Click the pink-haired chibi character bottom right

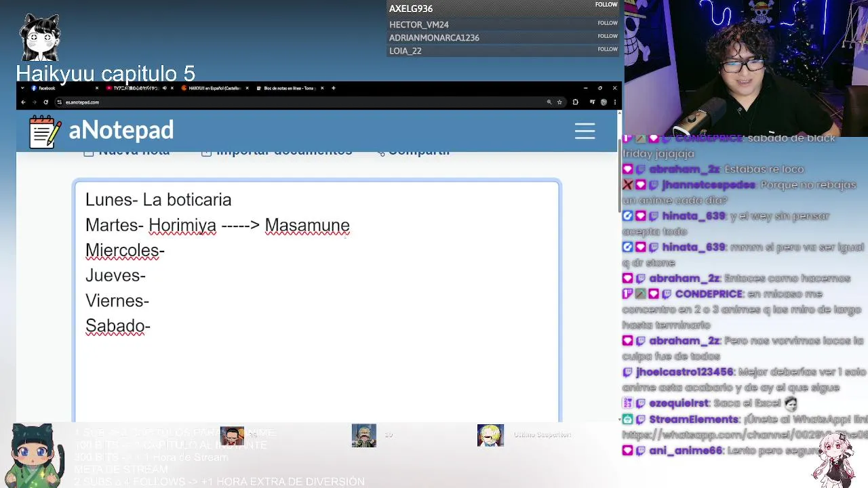tap(835, 460)
